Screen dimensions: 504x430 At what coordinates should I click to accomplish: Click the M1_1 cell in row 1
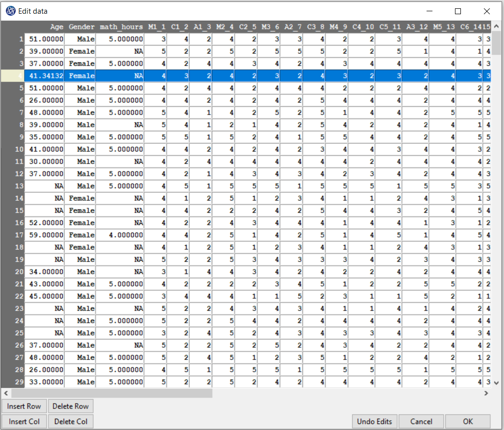click(x=155, y=39)
